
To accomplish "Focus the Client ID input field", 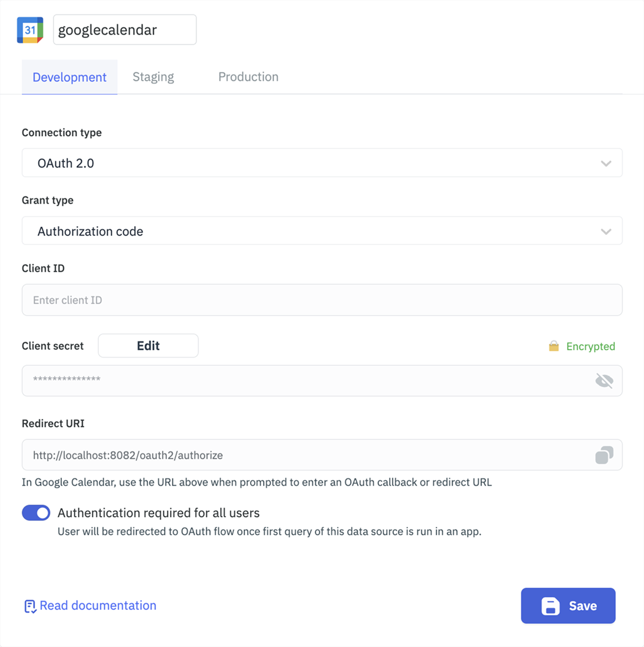I will [x=322, y=300].
